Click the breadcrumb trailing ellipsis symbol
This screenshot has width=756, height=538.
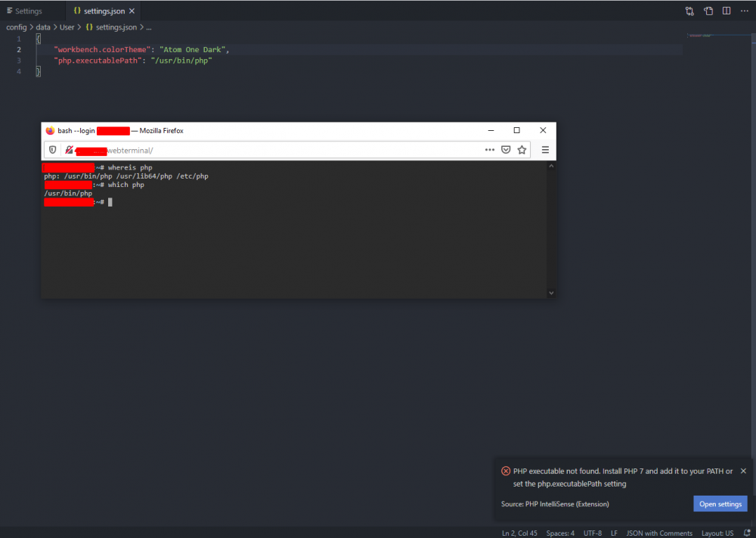[x=149, y=27]
